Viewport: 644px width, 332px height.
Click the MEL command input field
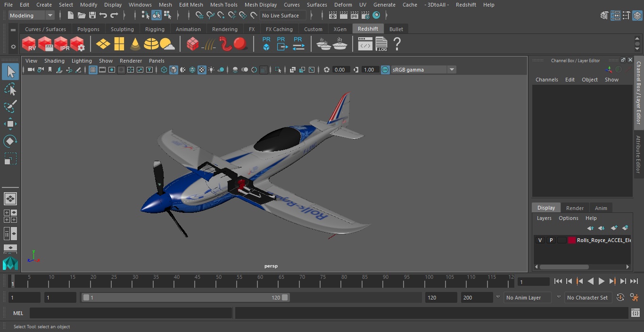point(131,313)
